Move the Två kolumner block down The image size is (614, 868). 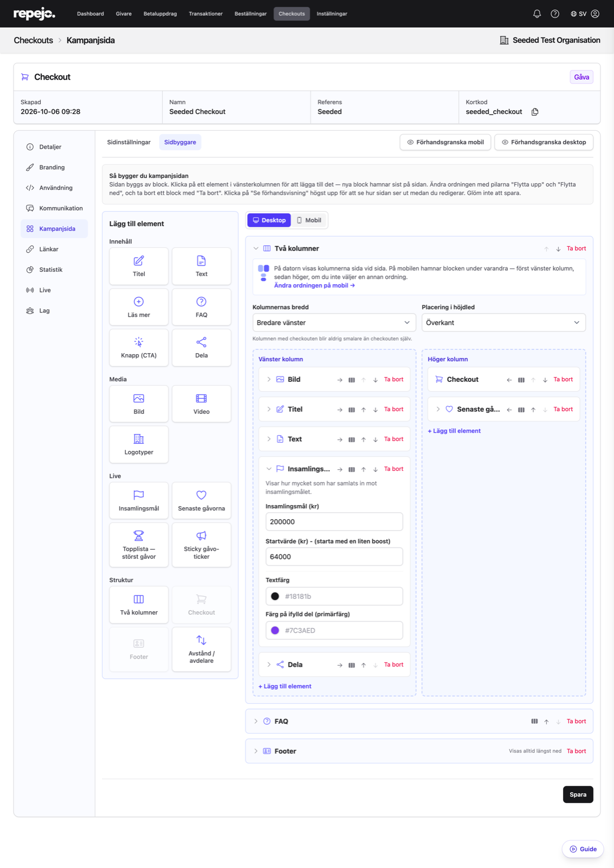click(x=558, y=249)
